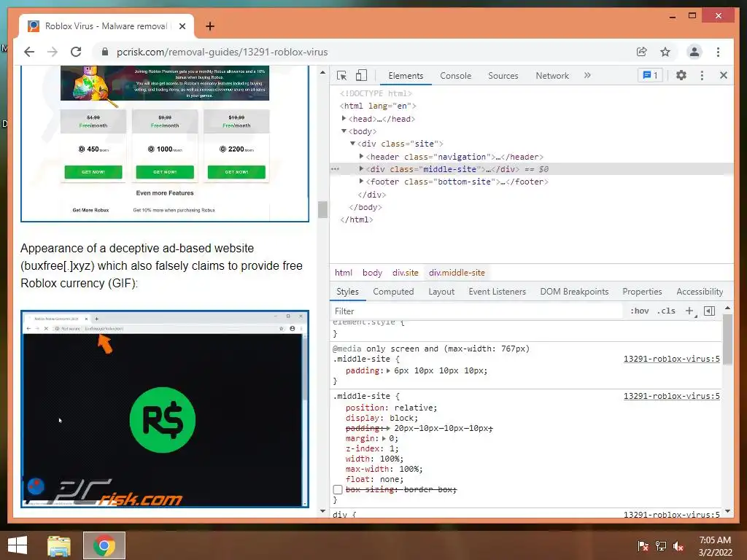Viewport: 747px width, 560px height.
Task: Click the Styles pane scrollbar thumb
Action: point(727,340)
